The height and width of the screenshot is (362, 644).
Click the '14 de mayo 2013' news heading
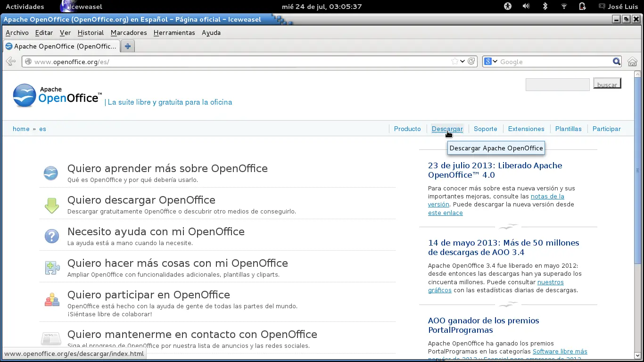click(504, 247)
